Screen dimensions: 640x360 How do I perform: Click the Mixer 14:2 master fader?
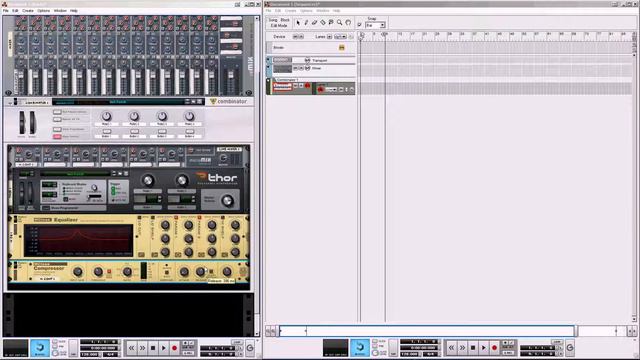coord(231,76)
